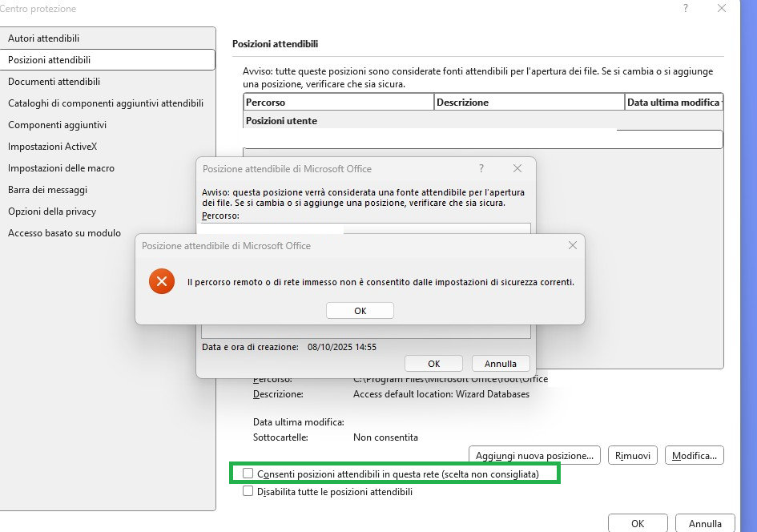Click OK beside Annulla in the location dialog

(433, 364)
